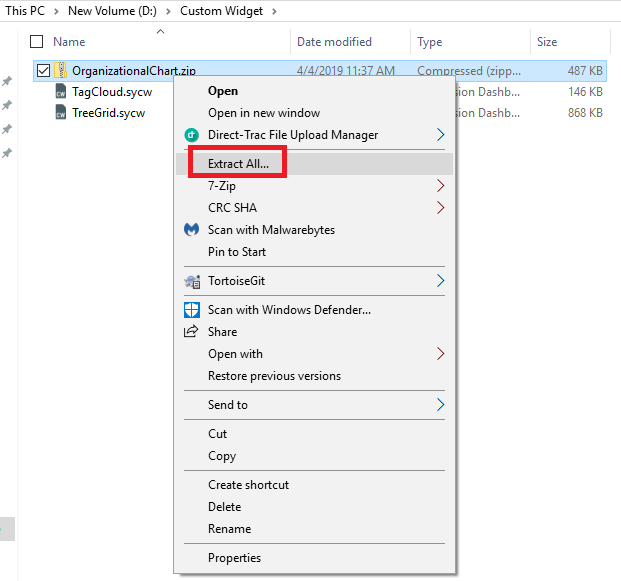Click the Direct-Trac File Upload Manager icon
621x581 pixels.
[192, 135]
